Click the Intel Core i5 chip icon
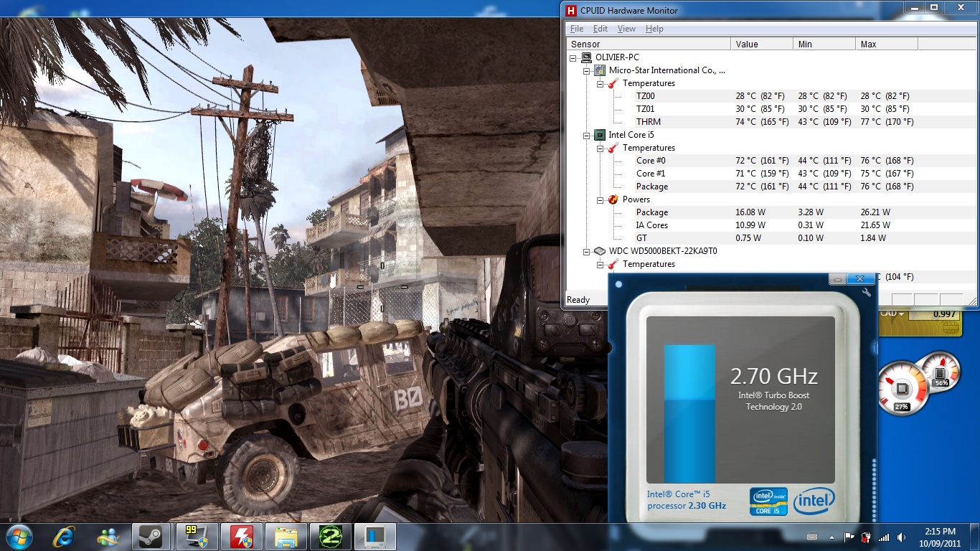The width and height of the screenshot is (980, 551). (600, 135)
